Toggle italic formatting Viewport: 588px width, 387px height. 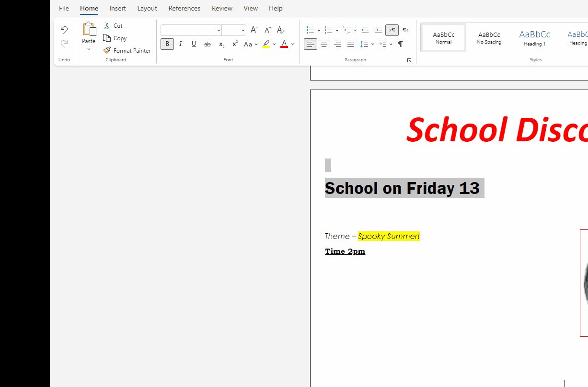point(180,44)
